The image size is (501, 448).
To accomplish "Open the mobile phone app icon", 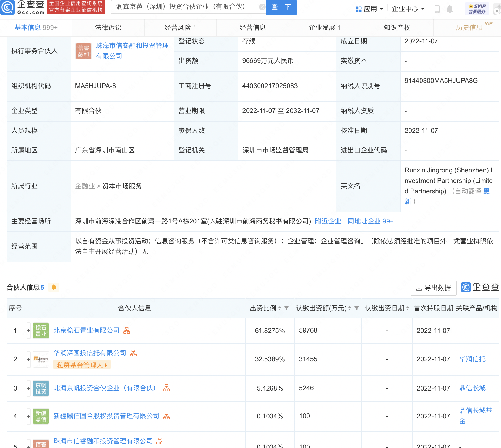I will click(x=437, y=9).
